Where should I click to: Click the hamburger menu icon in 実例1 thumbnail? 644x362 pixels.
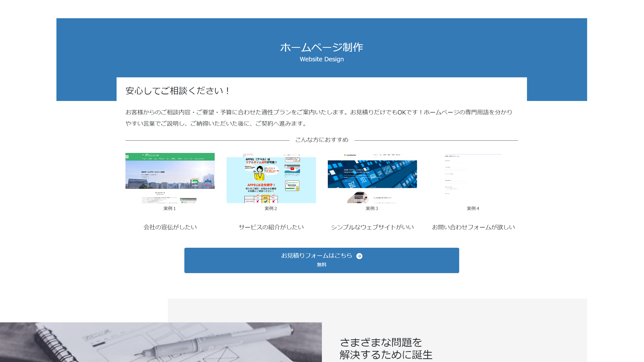127,157
